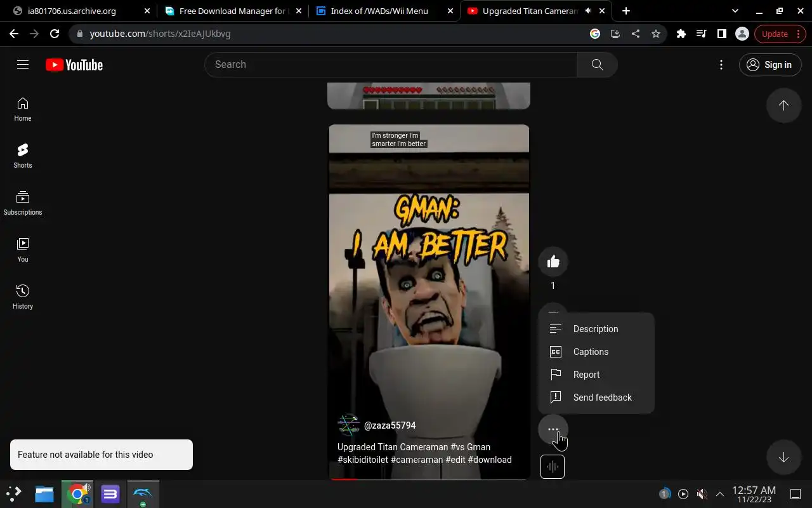The height and width of the screenshot is (508, 812).
Task: Select Description from the menu
Action: (596, 329)
